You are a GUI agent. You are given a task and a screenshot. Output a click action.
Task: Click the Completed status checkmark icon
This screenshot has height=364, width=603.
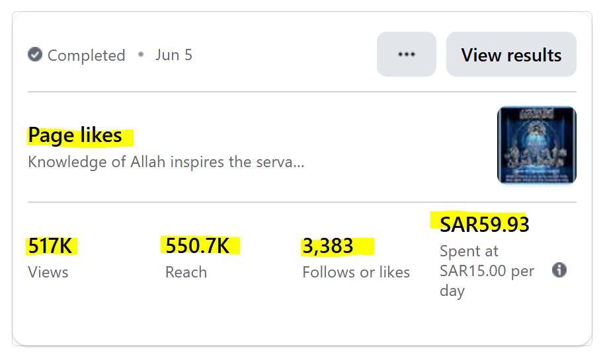pyautogui.click(x=35, y=55)
